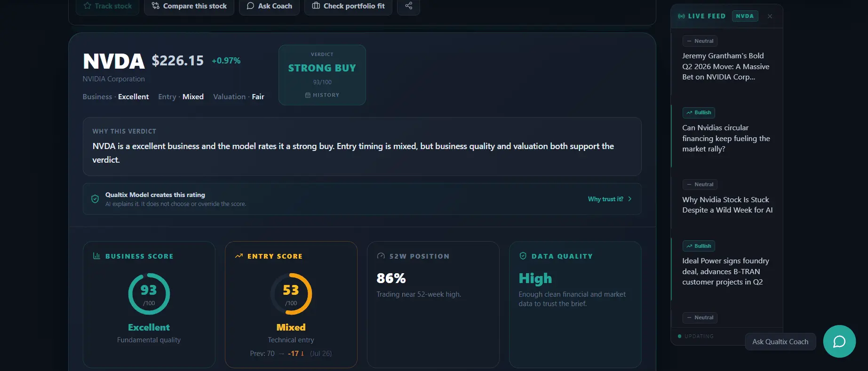868x371 pixels.
Task: Select the 93/100 business score ring
Action: tap(149, 294)
